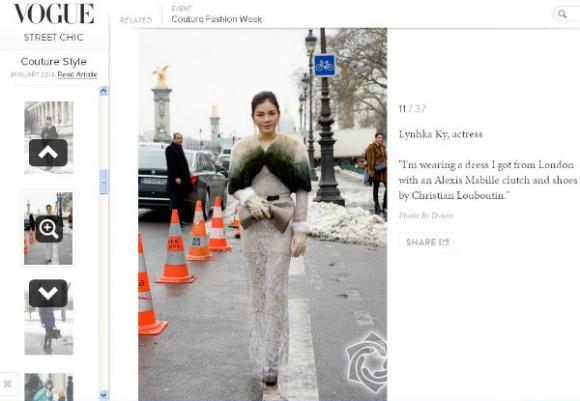Click the main photo of the actress
This screenshot has height=401, width=580.
coord(263,215)
